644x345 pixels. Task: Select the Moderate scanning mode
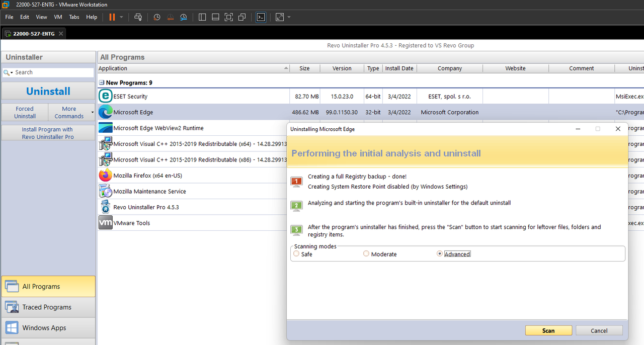pos(366,254)
